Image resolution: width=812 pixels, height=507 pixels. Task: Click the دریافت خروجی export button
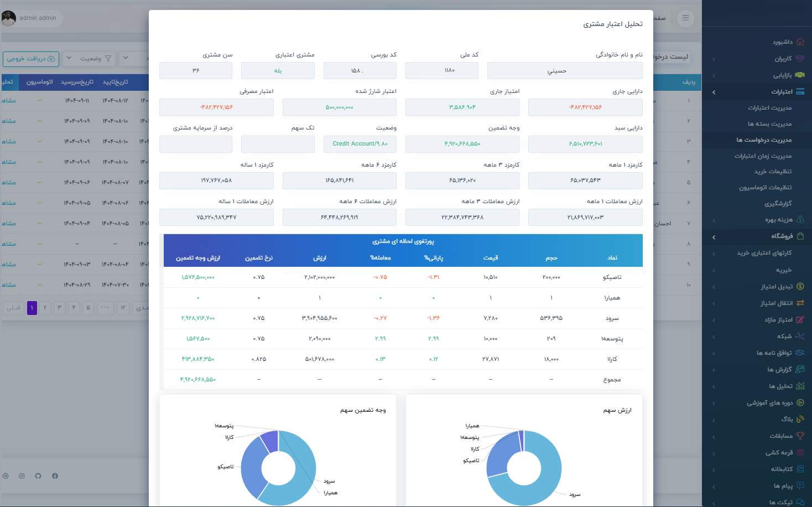(31, 59)
